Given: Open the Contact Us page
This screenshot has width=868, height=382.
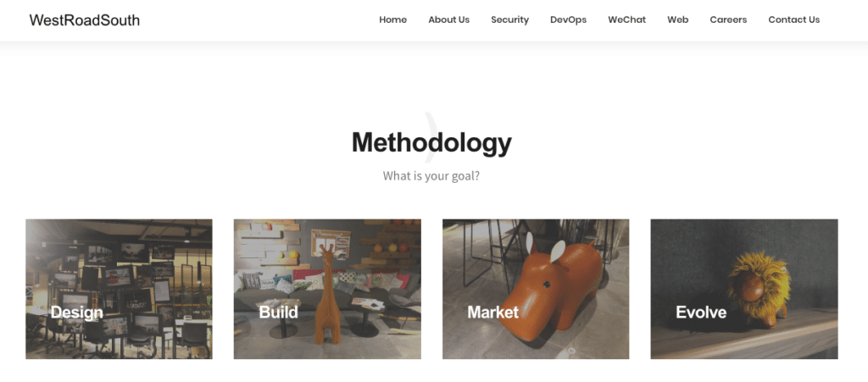Looking at the screenshot, I should [793, 19].
